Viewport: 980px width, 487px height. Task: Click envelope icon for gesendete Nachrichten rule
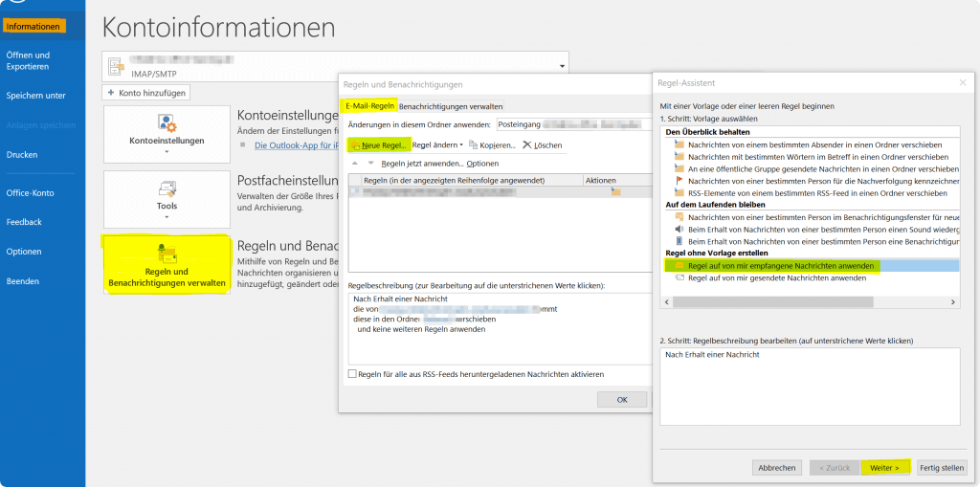[679, 277]
